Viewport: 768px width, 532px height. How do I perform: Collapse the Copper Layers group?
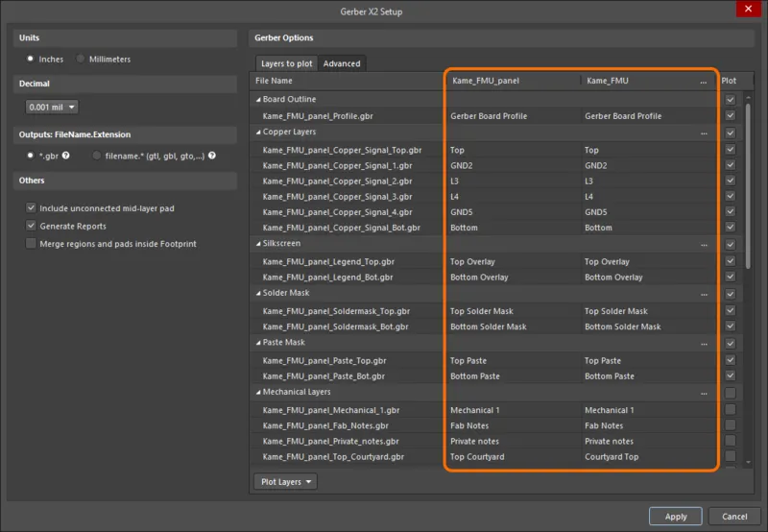click(257, 133)
